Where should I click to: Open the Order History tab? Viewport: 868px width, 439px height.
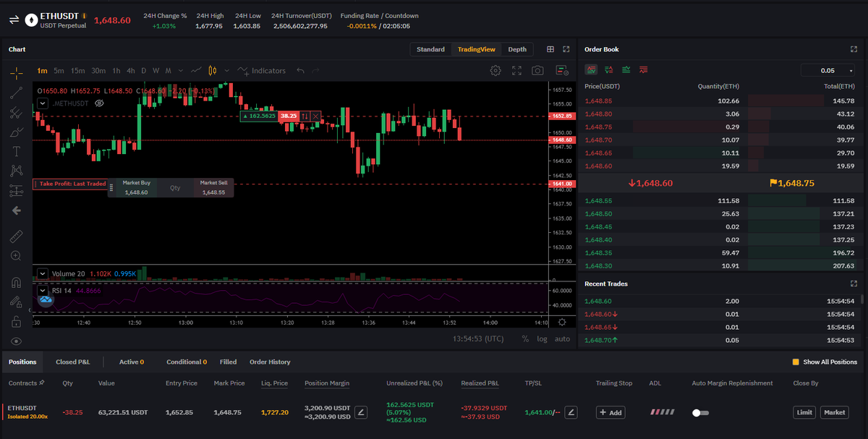click(x=270, y=362)
